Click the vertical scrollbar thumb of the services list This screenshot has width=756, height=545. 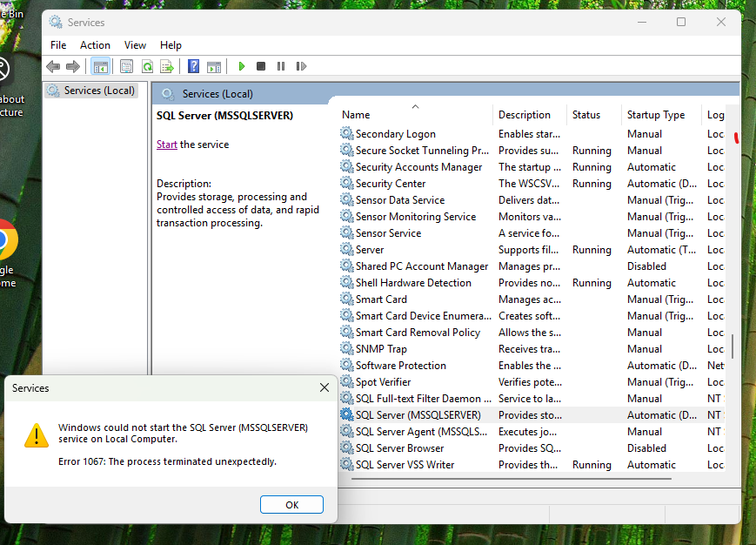tap(733, 347)
